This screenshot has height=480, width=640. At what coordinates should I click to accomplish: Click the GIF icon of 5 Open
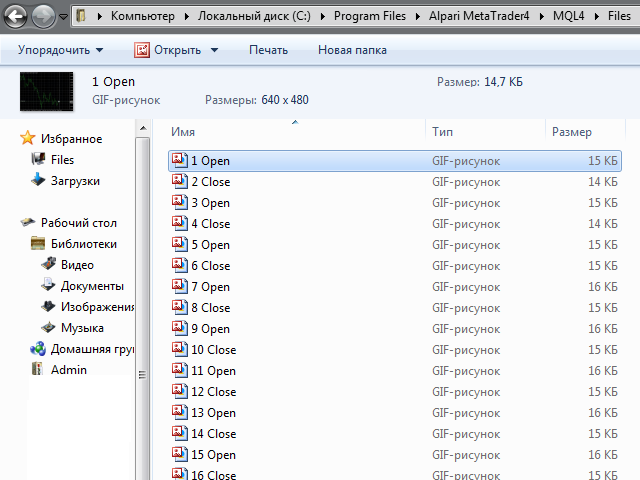pyautogui.click(x=180, y=244)
